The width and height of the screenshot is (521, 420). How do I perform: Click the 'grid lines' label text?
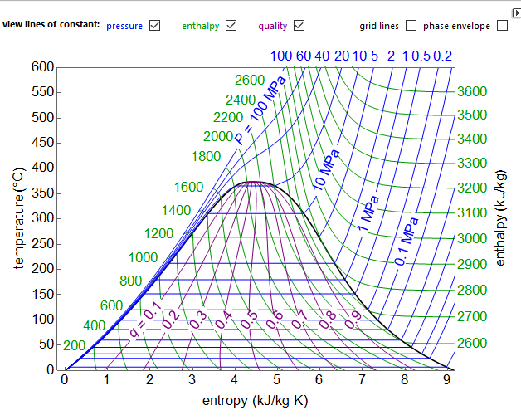coord(378,26)
